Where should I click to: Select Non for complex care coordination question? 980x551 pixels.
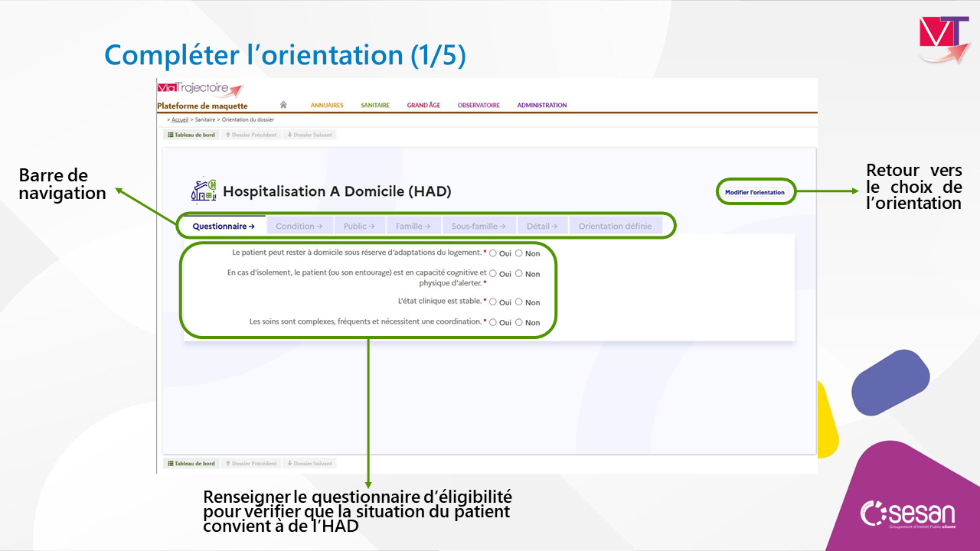(x=519, y=322)
